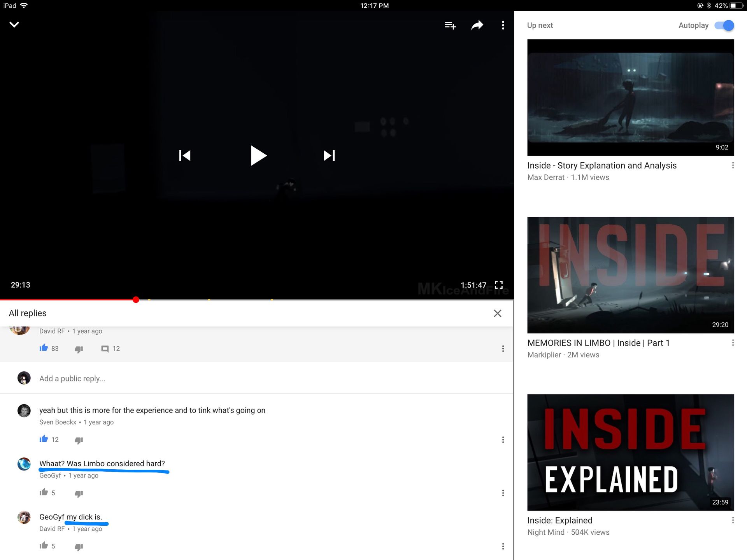
Task: Tap the 1:51:47 total duration label
Action: click(x=473, y=285)
